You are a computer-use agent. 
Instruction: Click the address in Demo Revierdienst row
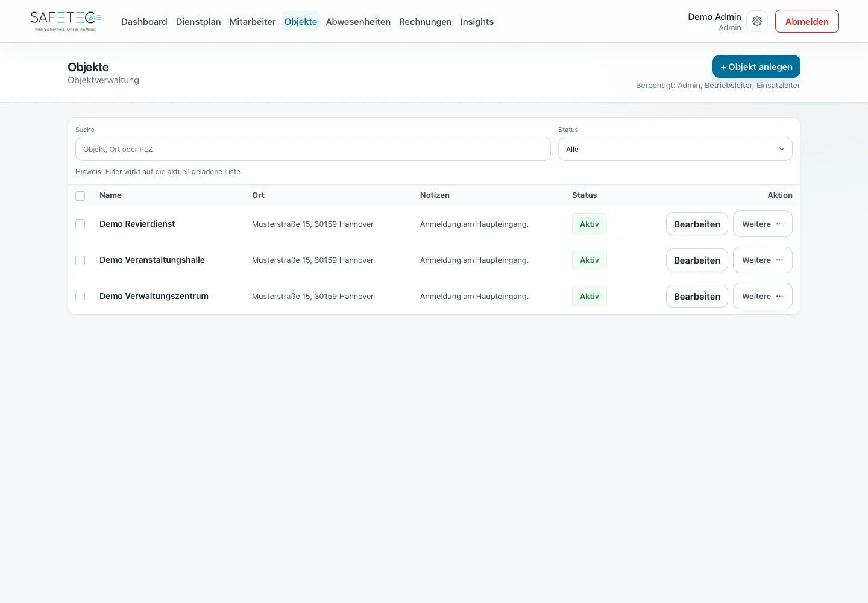(x=313, y=224)
